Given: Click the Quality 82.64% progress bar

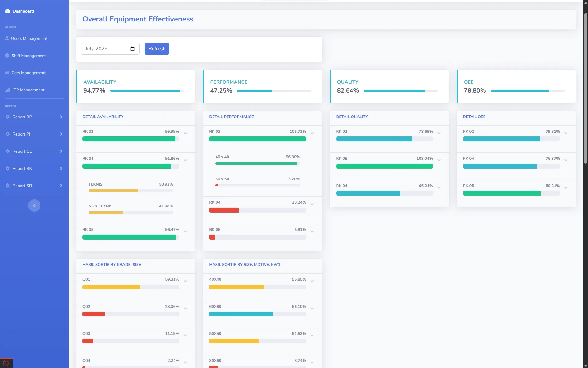Looking at the screenshot, I should point(401,91).
